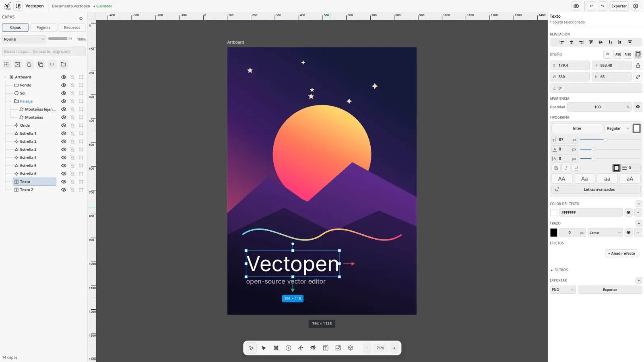Open the Normal blend mode dropdown

pos(24,39)
